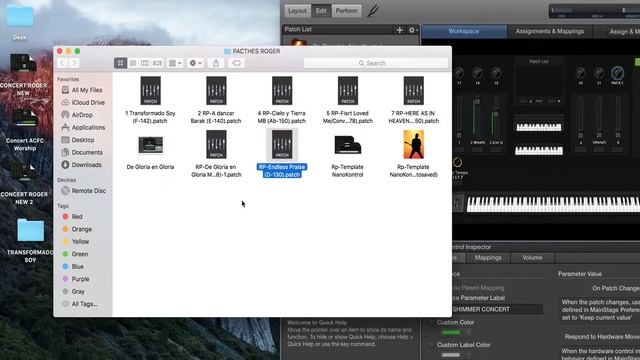The height and width of the screenshot is (360, 640).
Task: Select RP-De Gloria en Gloria patch file
Action: coord(216,154)
